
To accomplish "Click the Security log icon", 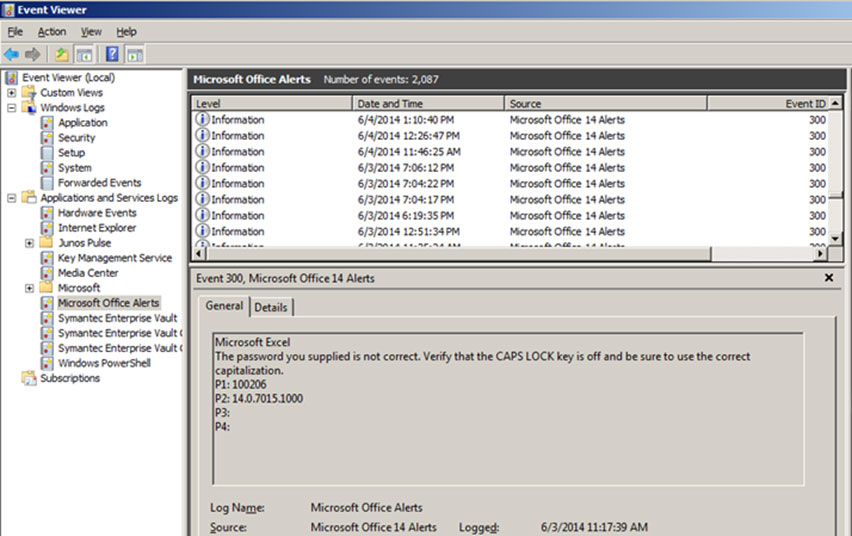I will [x=47, y=138].
